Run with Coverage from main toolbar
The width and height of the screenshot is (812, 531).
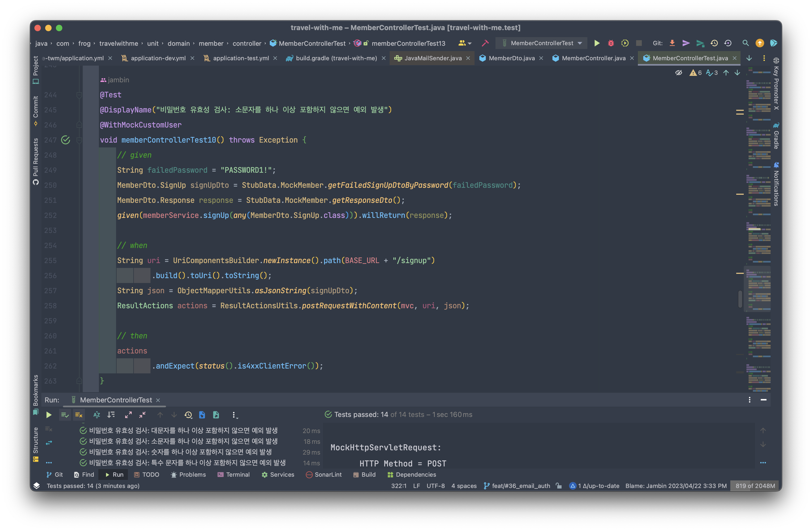[625, 43]
